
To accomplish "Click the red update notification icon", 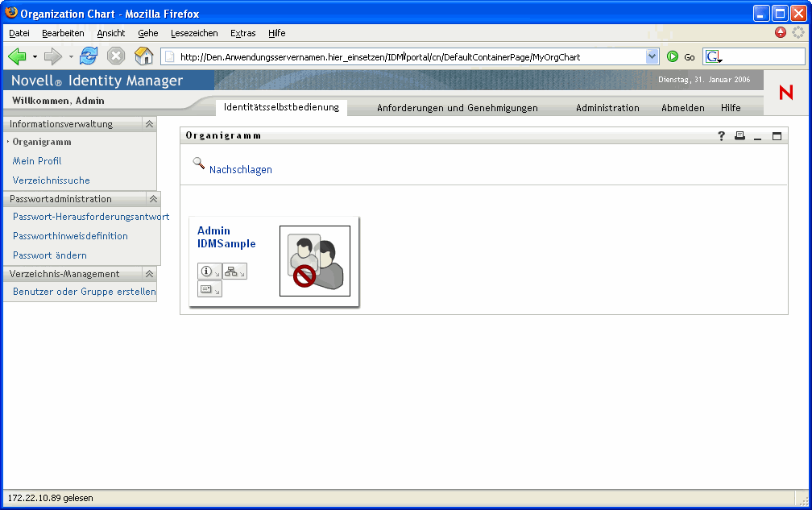I will point(781,32).
